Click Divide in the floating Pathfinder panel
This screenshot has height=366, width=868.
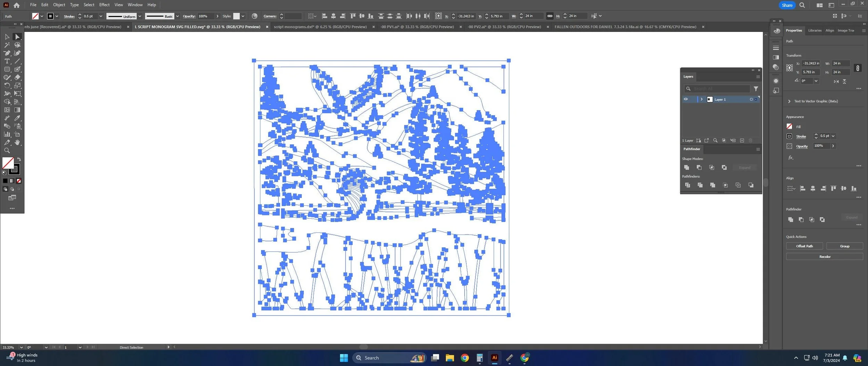tap(687, 185)
